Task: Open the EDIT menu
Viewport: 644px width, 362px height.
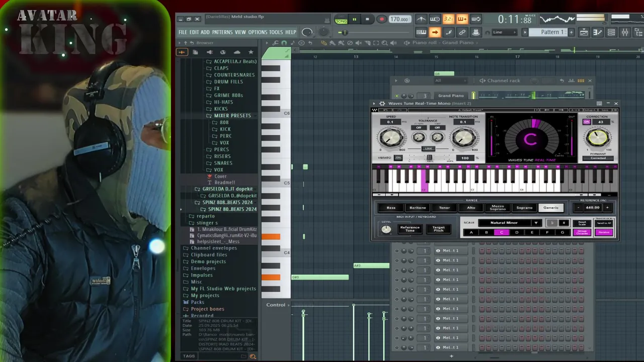Action: [x=194, y=32]
